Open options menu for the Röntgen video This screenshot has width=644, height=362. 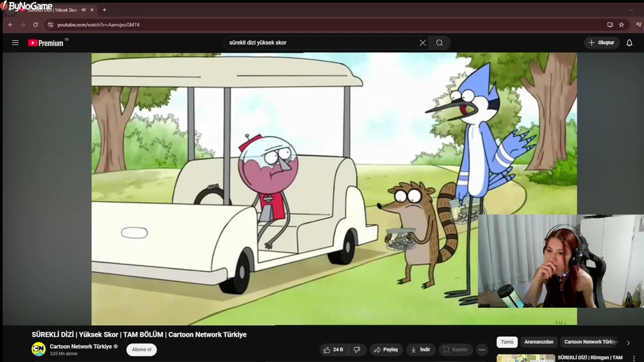point(634,358)
